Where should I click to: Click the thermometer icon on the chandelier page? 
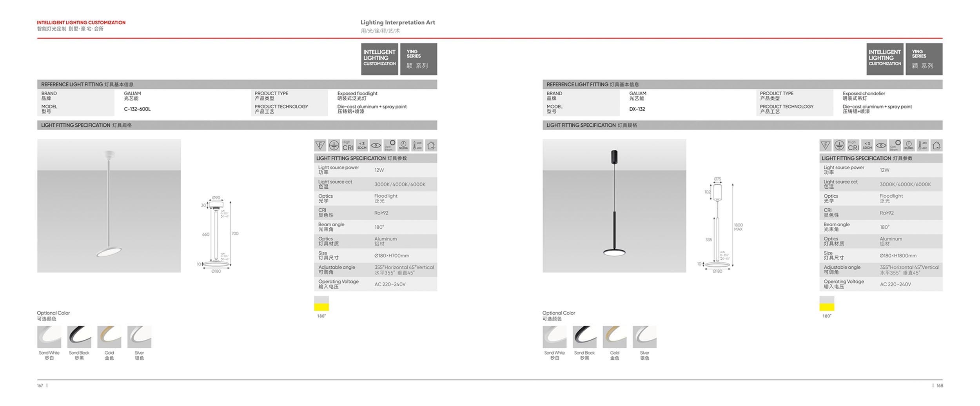922,145
